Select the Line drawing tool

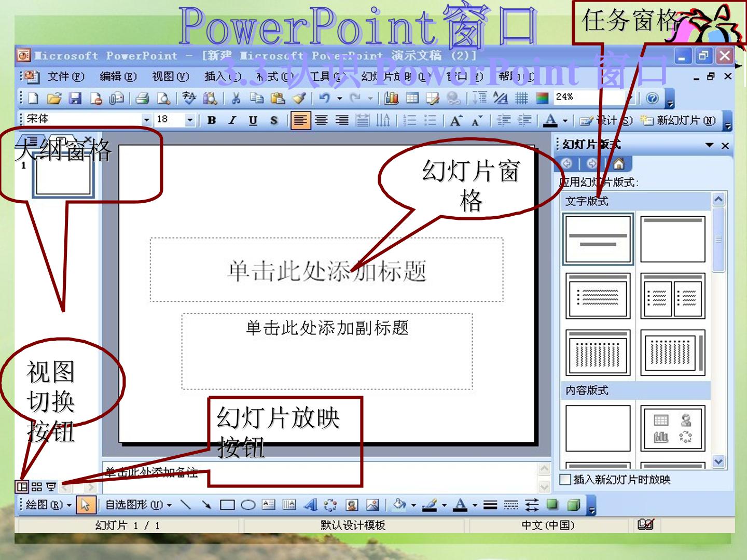pyautogui.click(x=186, y=505)
